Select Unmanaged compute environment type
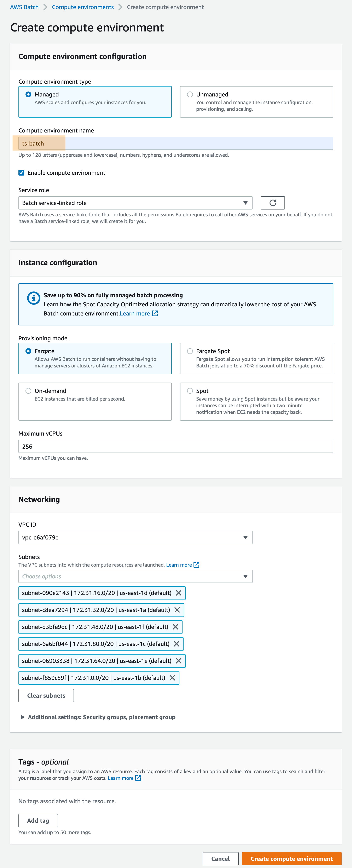352x868 pixels. click(190, 94)
